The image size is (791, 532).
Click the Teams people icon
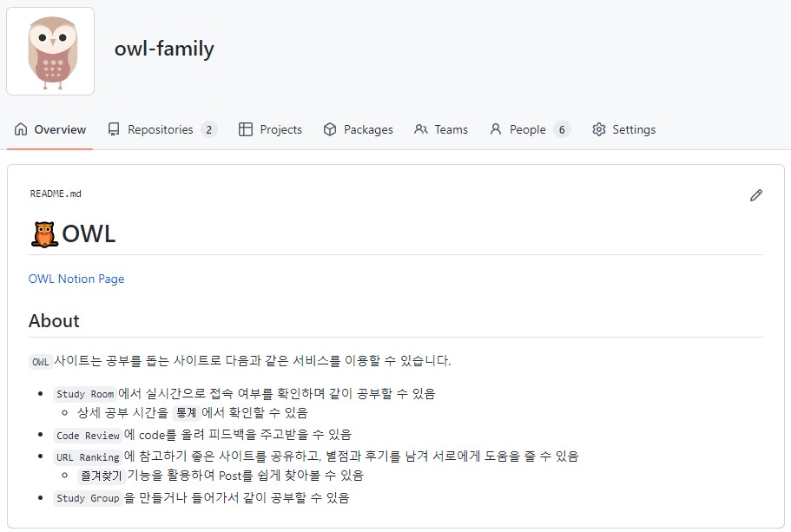coord(421,129)
